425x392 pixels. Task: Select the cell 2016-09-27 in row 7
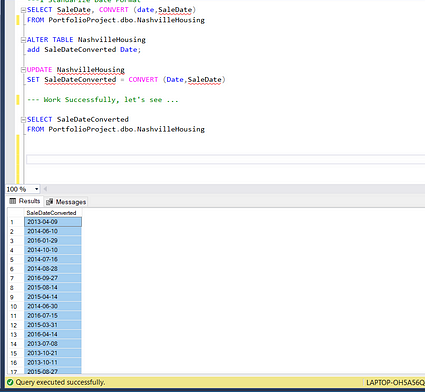tap(53, 278)
